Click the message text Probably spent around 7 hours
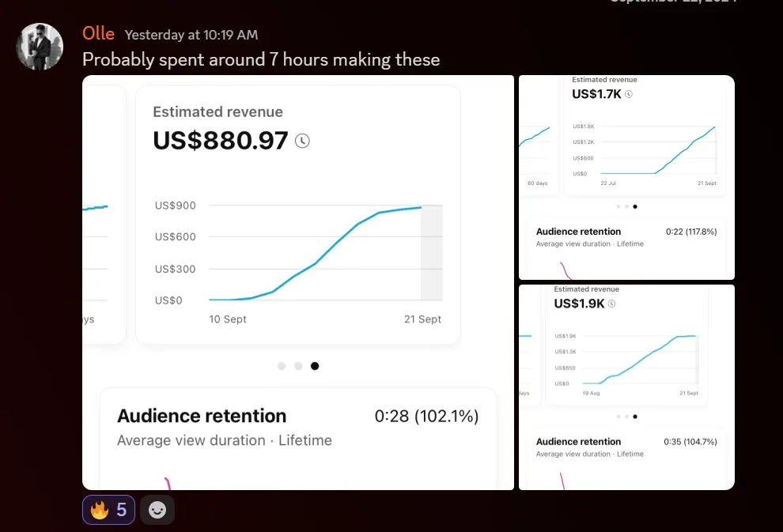Image resolution: width=783 pixels, height=532 pixels. click(x=261, y=60)
